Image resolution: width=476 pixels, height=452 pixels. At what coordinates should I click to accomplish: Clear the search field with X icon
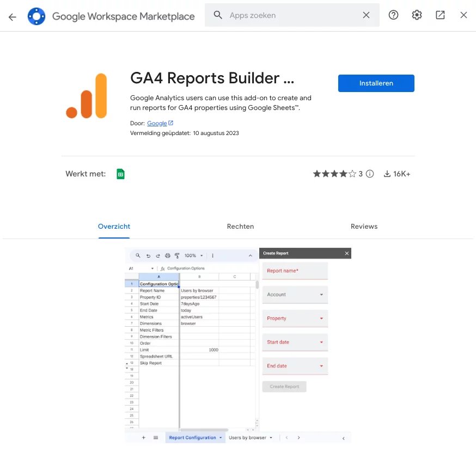point(367,15)
